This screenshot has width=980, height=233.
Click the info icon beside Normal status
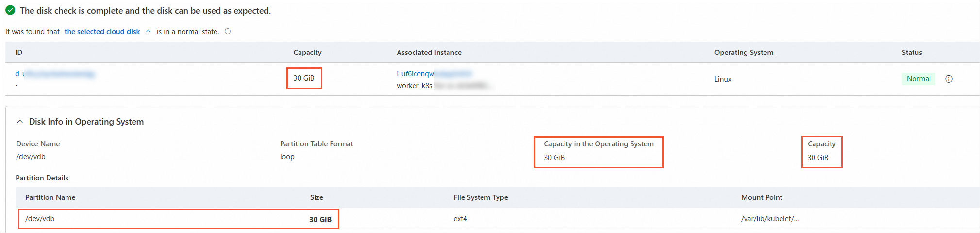coord(949,79)
